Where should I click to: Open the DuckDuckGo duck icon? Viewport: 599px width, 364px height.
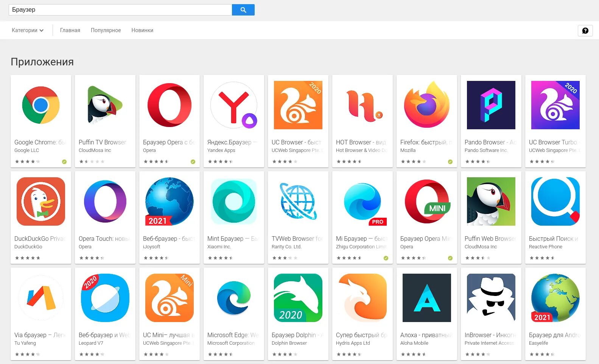41,201
